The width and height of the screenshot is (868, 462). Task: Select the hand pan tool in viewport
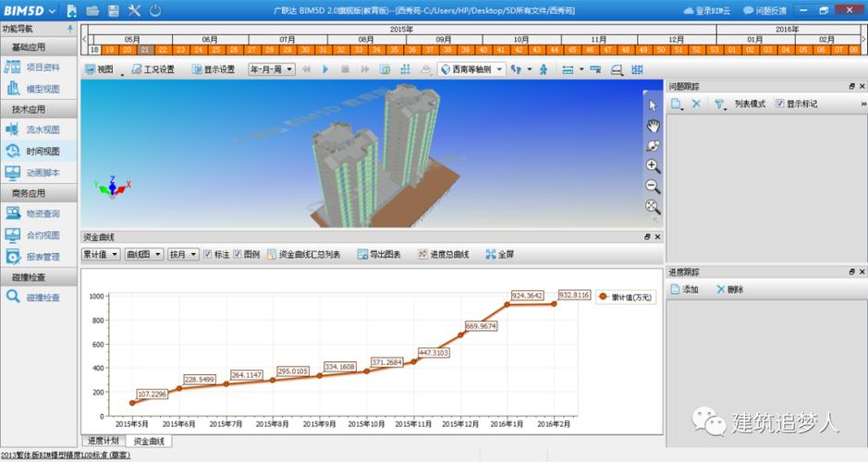(653, 127)
